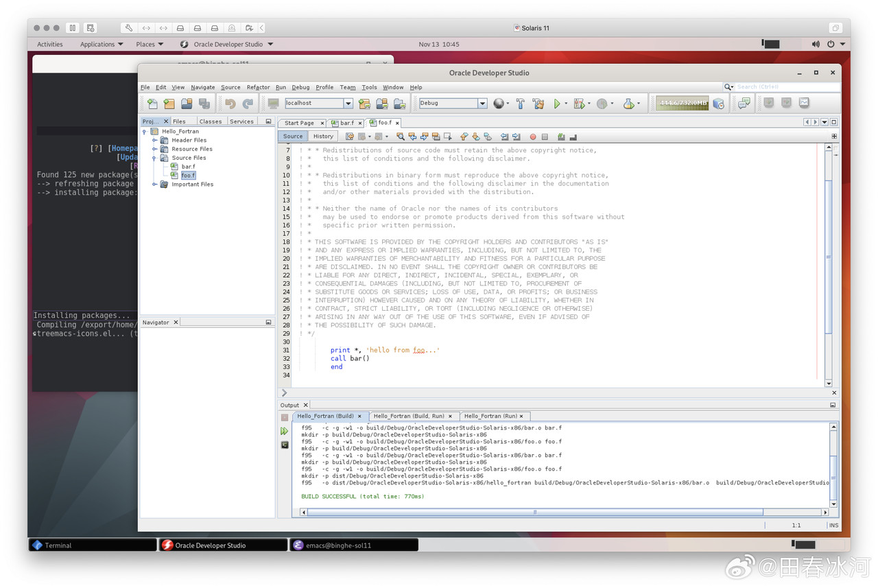The height and width of the screenshot is (588, 878).
Task: Click the memory usage meter 444.6/732.0MB
Action: [683, 103]
